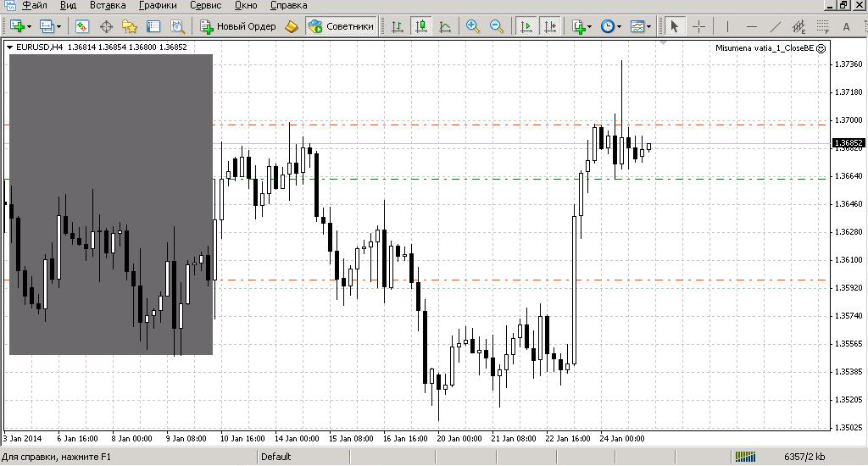The width and height of the screenshot is (868, 466).
Task: Open the Окно menu
Action: (x=246, y=6)
